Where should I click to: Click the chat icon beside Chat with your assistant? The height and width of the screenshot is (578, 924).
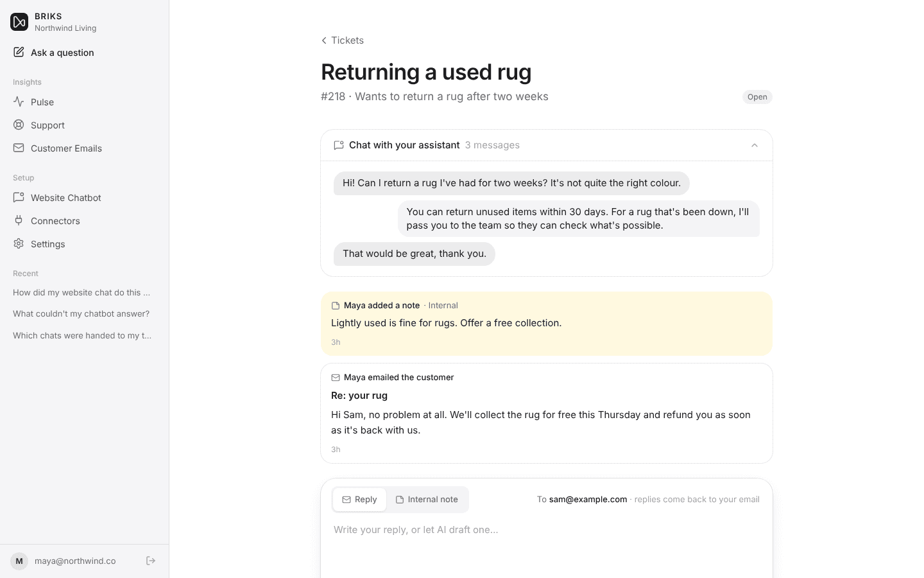pos(339,145)
